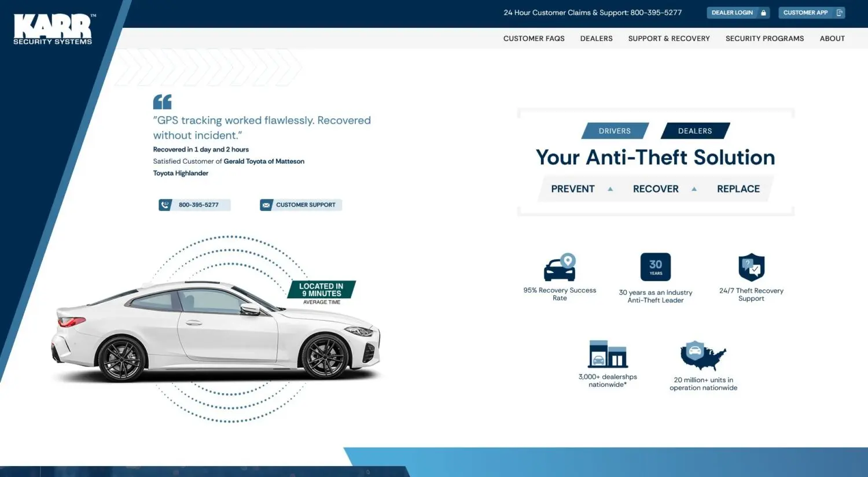Click '95% Recovery Success Rate' text
Screen dimensions: 868x477
560,294
